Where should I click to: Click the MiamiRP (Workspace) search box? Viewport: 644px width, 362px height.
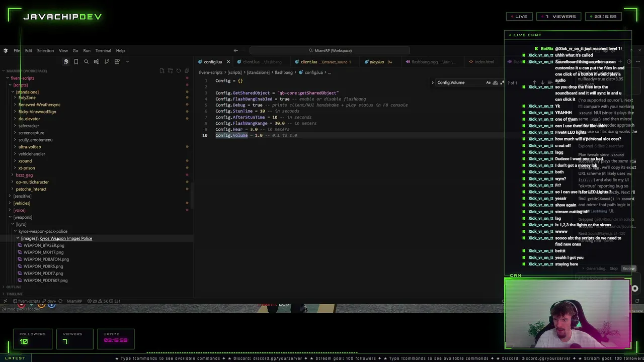click(x=330, y=50)
